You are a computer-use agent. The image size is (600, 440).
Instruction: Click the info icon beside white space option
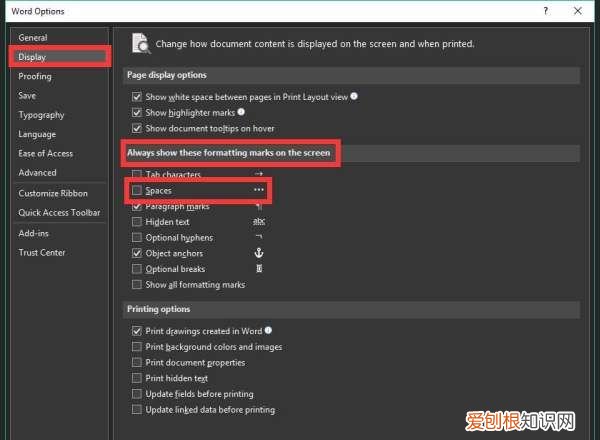coord(355,97)
